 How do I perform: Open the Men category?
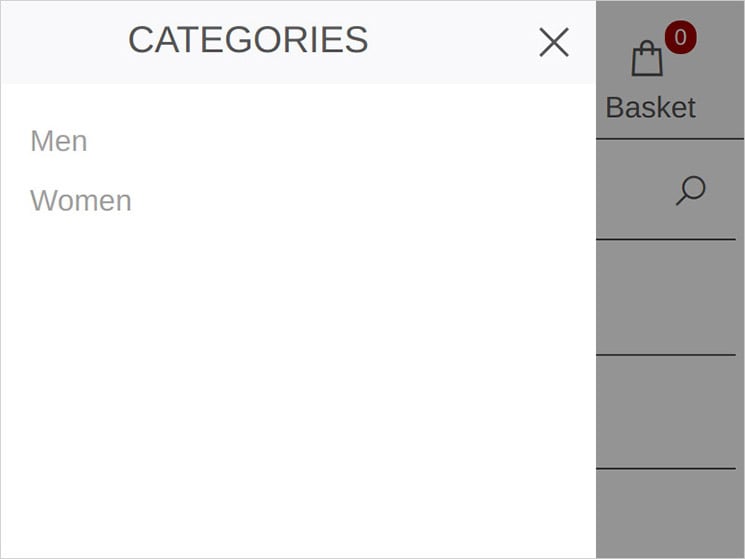(x=59, y=141)
